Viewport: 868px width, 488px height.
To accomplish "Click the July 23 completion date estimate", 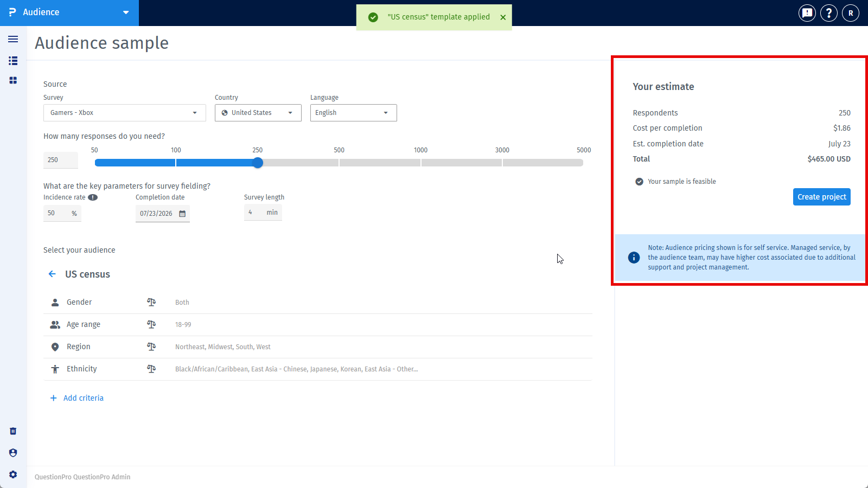I will [x=839, y=144].
